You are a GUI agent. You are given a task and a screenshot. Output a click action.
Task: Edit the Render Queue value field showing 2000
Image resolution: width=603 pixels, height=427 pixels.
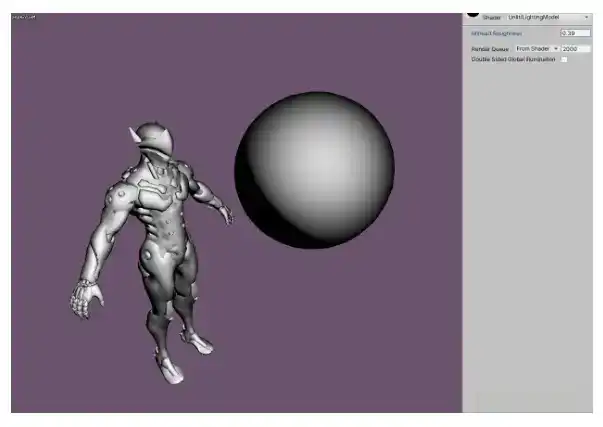pos(576,49)
